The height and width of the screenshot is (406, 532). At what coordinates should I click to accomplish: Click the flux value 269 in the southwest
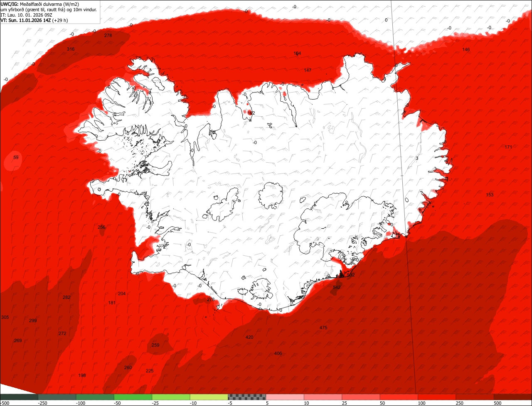[x=18, y=340]
